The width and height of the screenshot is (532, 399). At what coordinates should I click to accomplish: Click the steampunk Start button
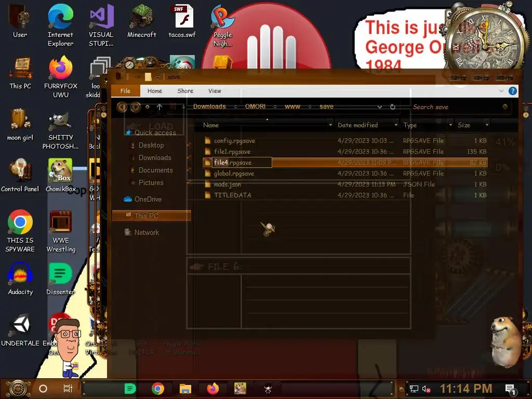pos(18,389)
